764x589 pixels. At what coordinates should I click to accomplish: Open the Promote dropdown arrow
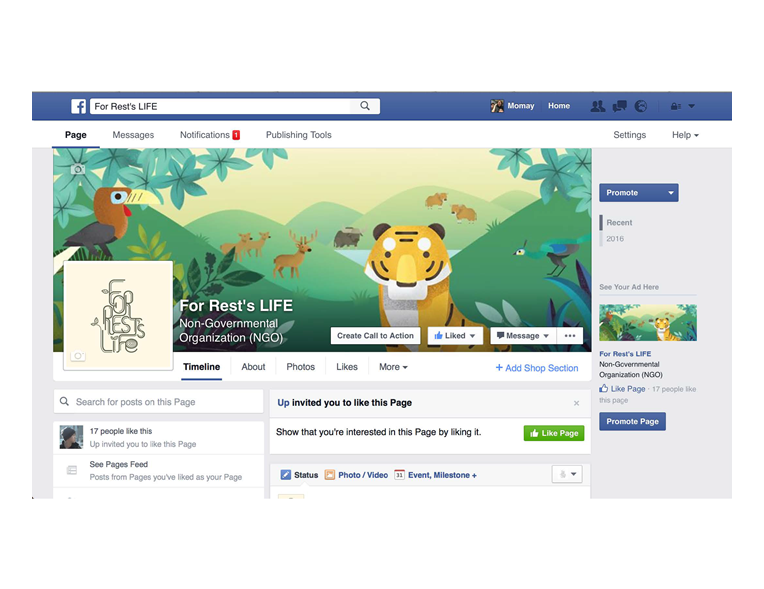pos(671,193)
